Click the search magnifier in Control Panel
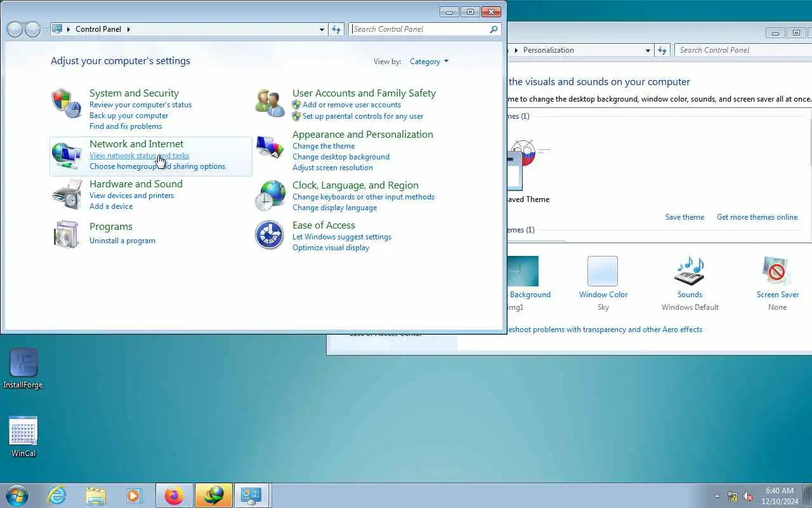The image size is (812, 508). (x=494, y=29)
